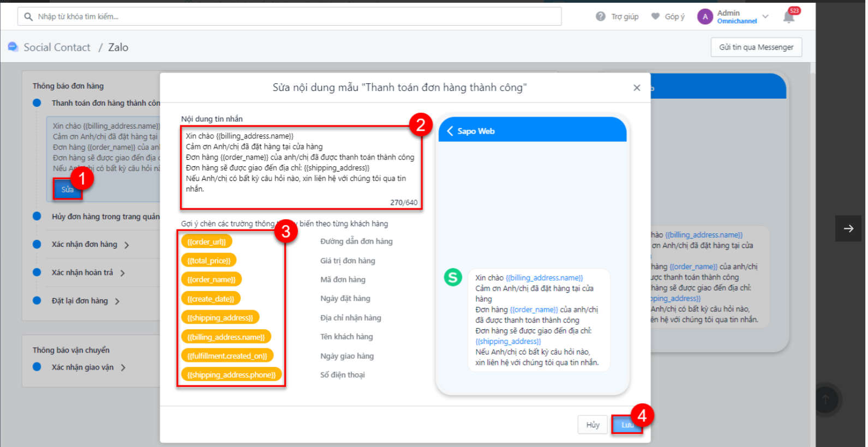Click the Góp ý label text
Screen dimensions: 868x447
[675, 16]
